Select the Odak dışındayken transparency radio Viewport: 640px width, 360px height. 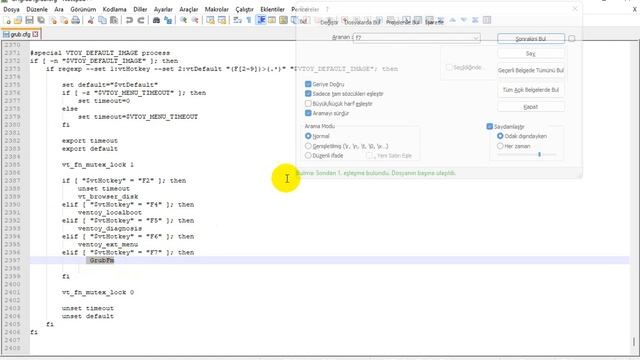point(500,136)
